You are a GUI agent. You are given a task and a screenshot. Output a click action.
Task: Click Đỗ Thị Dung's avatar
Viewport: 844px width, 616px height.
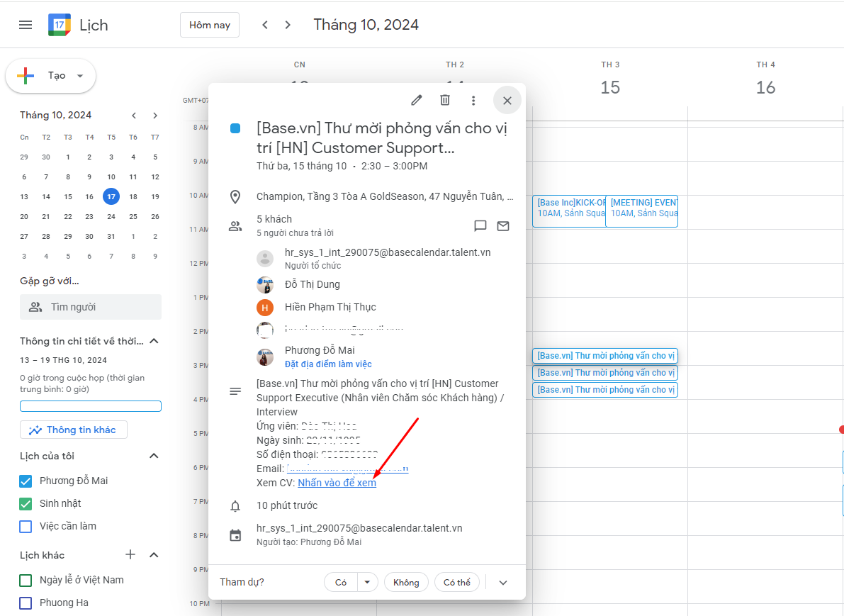(265, 284)
